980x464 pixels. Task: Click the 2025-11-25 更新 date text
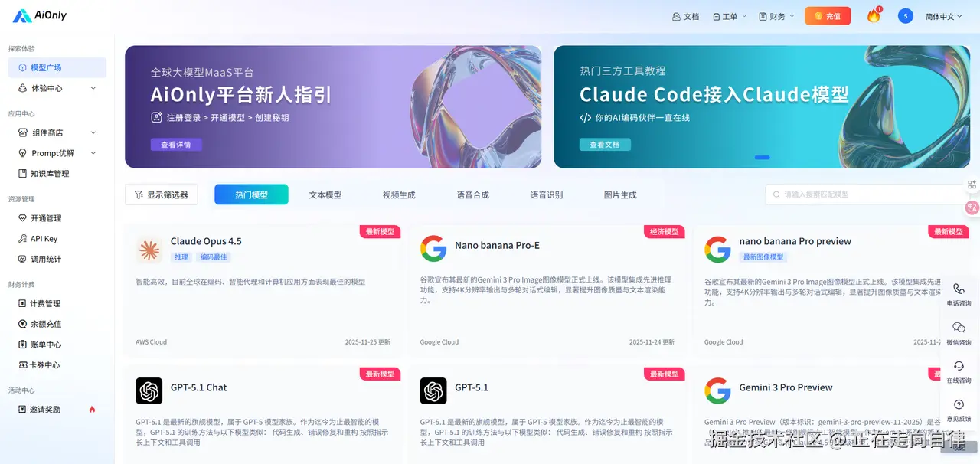[367, 342]
